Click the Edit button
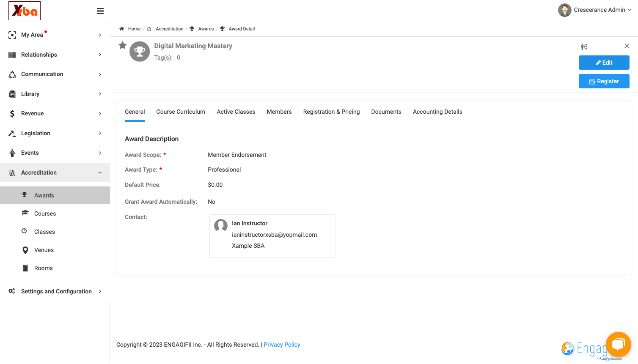 click(x=604, y=63)
